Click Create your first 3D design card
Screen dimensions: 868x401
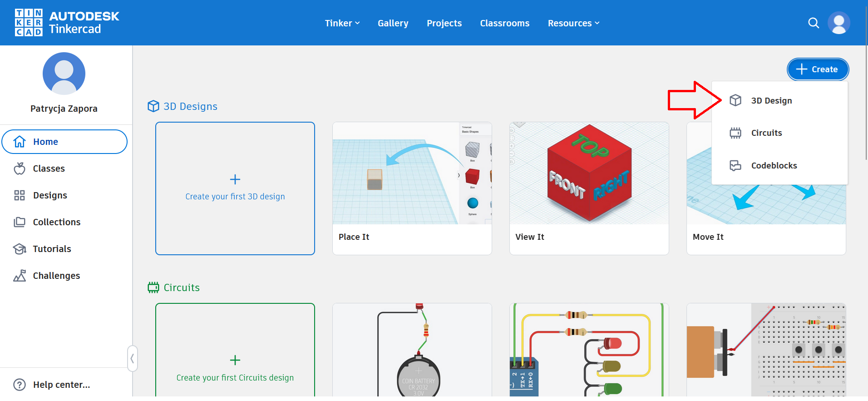coord(235,188)
